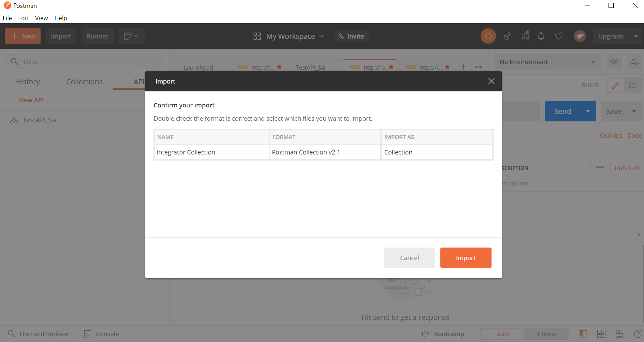Collapse the response pane arrow
The width and height of the screenshot is (644, 342).
[639, 235]
